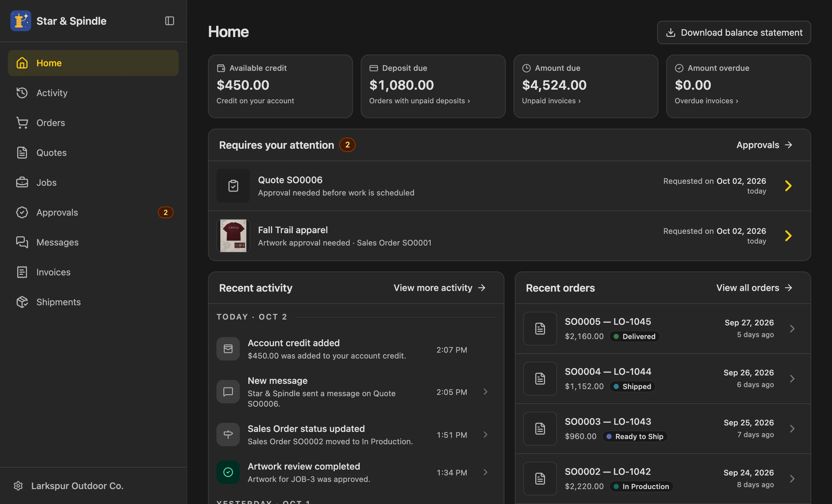832x504 pixels.
Task: Click the Shipments package icon
Action: (22, 302)
